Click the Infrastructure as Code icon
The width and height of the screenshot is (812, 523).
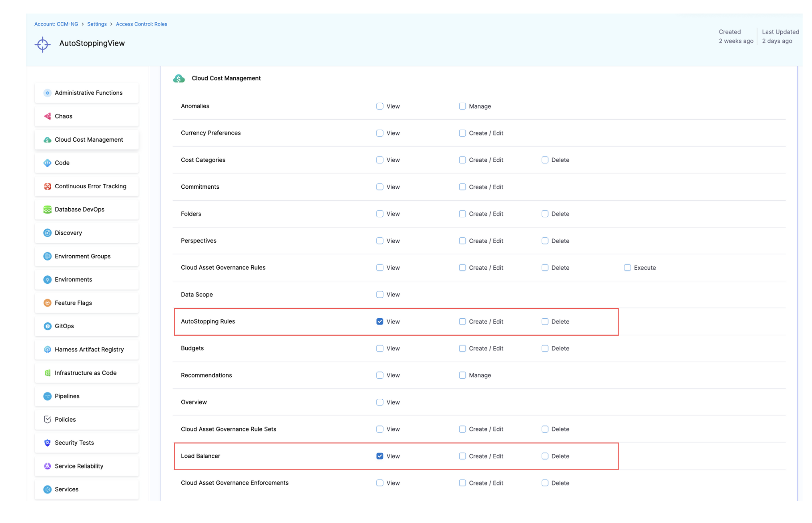coord(47,373)
